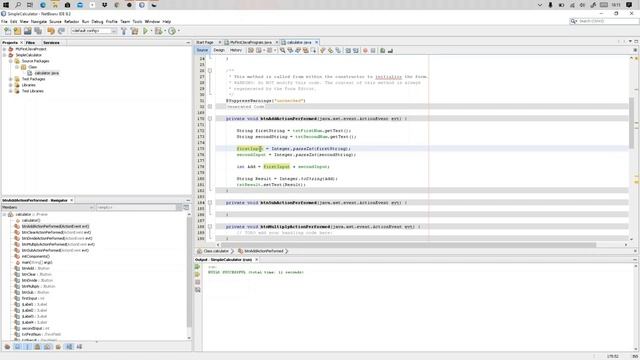
Task: Click the Search field at top right
Action: pos(604,21)
